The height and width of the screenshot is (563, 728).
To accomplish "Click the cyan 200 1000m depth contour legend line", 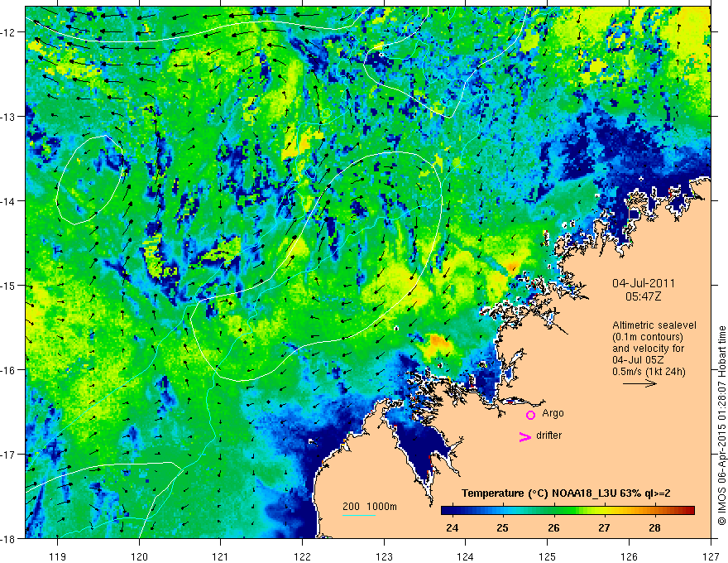I will coord(359,515).
